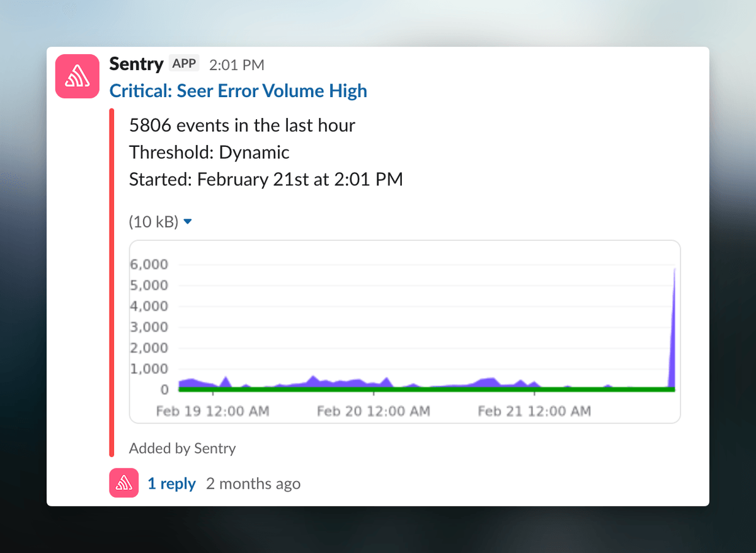
Task: Click the chart baseline at zero
Action: point(315,389)
